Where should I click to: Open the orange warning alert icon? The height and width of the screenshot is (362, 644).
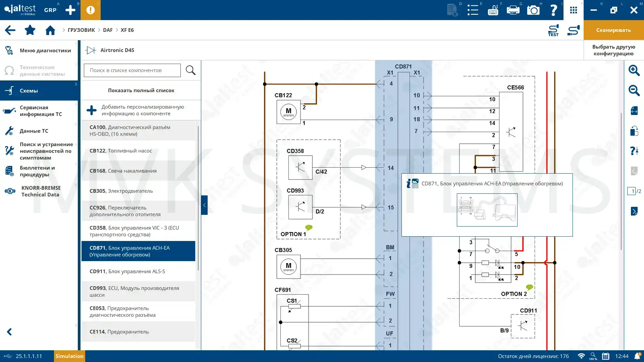pos(91,10)
